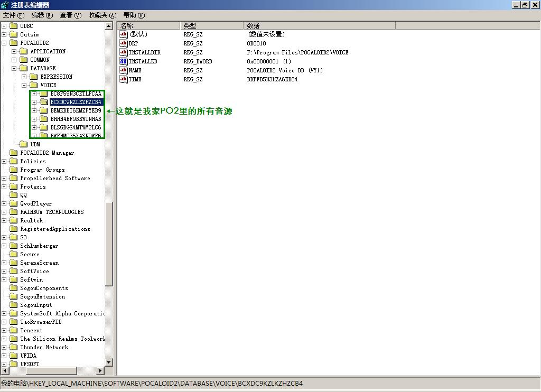Click the Registry Editor title bar icon
The image size is (541, 392).
click(4, 5)
